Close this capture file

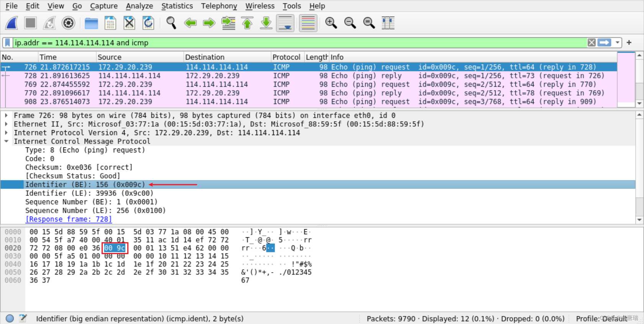point(129,23)
